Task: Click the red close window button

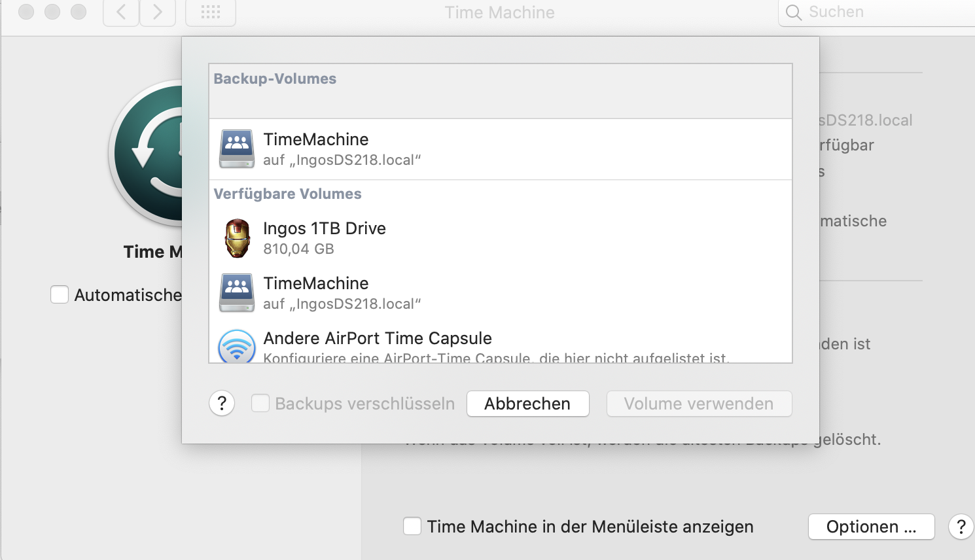Action: 26,12
